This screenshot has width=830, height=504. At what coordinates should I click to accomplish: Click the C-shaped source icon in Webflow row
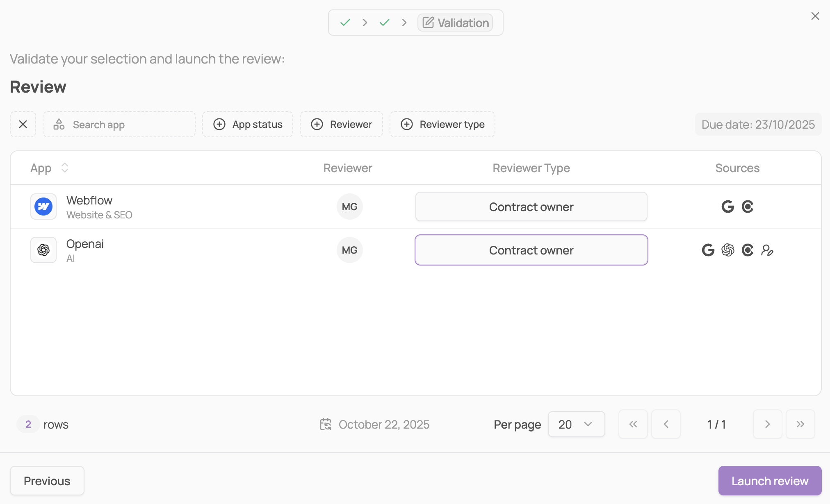point(748,207)
